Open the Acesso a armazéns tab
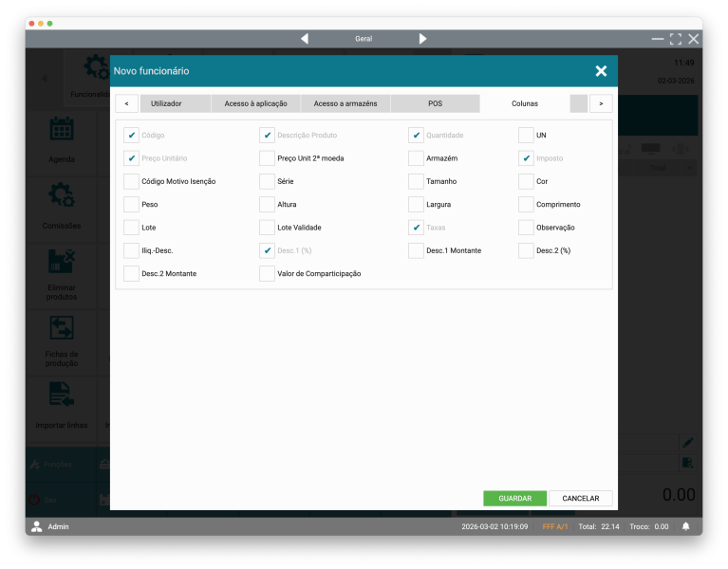 [x=345, y=102]
